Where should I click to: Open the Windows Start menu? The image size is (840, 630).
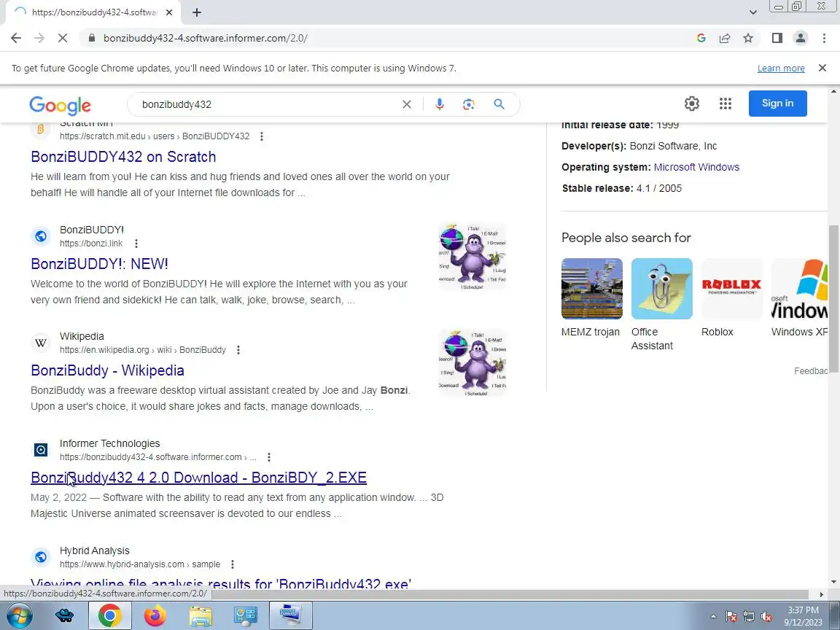pos(19,616)
